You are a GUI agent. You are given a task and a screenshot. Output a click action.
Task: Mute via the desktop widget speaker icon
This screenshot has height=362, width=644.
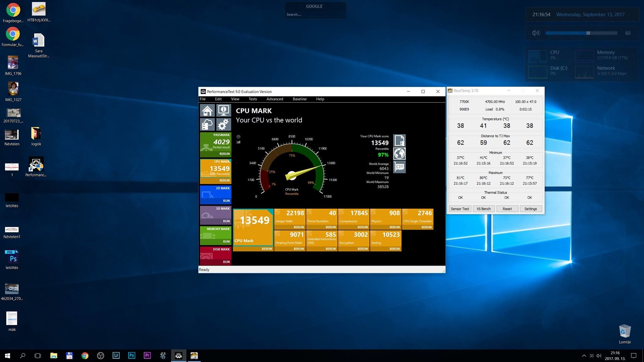[x=536, y=33]
